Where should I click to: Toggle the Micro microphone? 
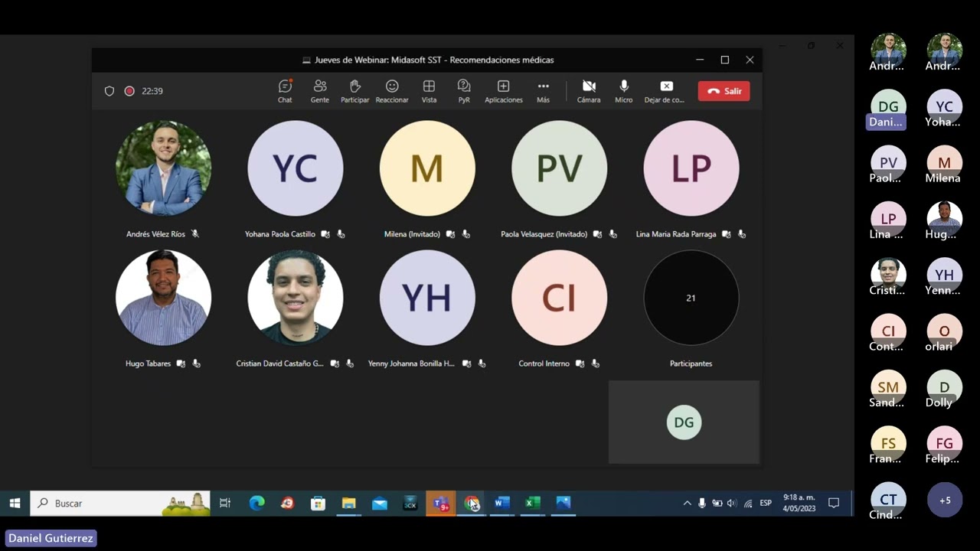(624, 91)
